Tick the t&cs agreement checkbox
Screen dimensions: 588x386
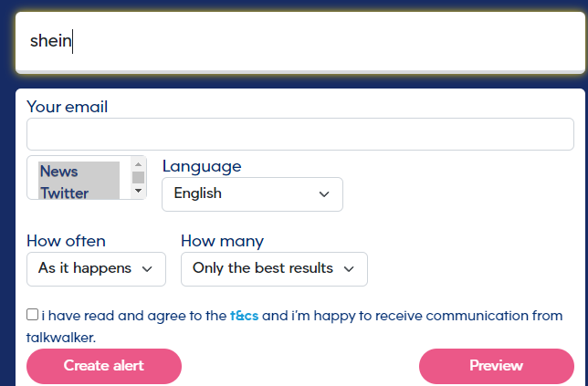(x=33, y=315)
